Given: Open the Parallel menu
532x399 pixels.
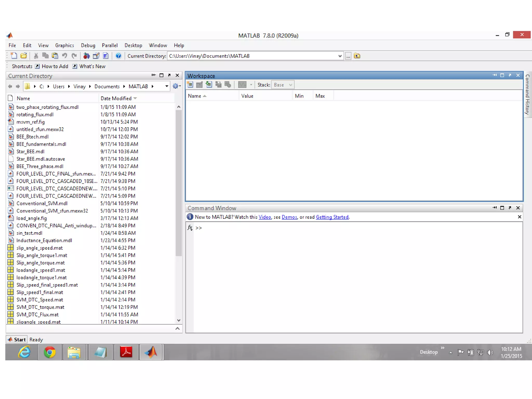Looking at the screenshot, I should [110, 45].
